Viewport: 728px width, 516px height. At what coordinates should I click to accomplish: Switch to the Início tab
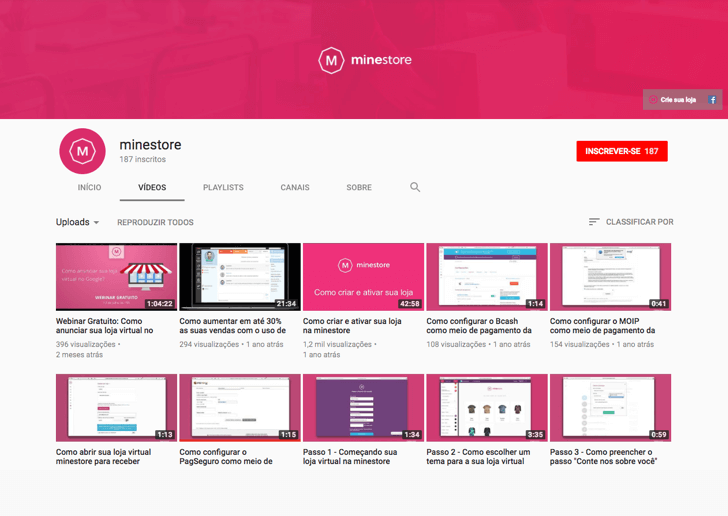(89, 187)
